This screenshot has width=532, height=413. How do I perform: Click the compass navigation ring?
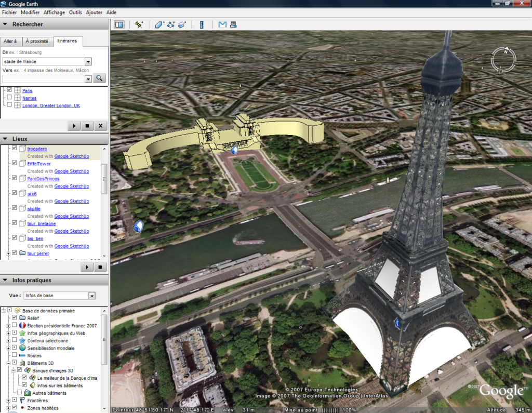[503, 60]
